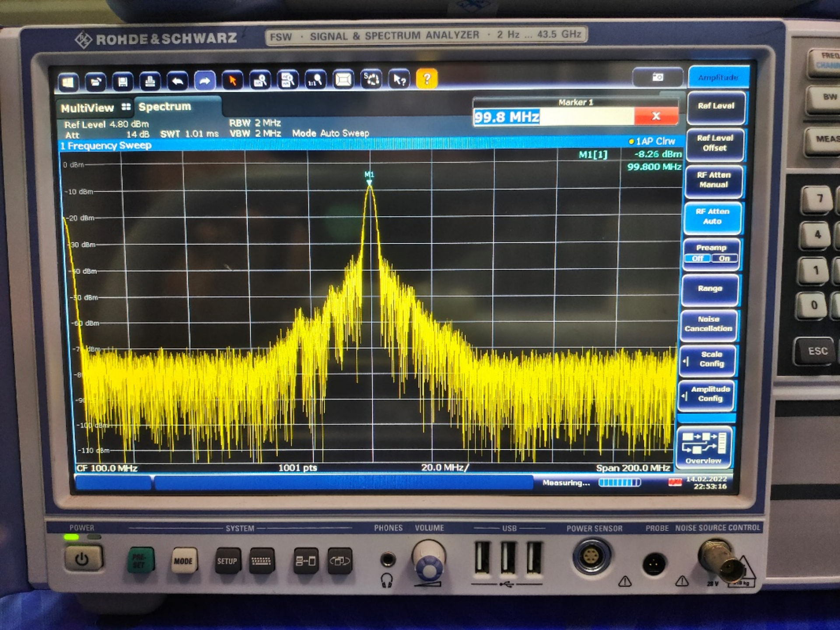
Task: Click the save floppy disk icon
Action: [122, 82]
